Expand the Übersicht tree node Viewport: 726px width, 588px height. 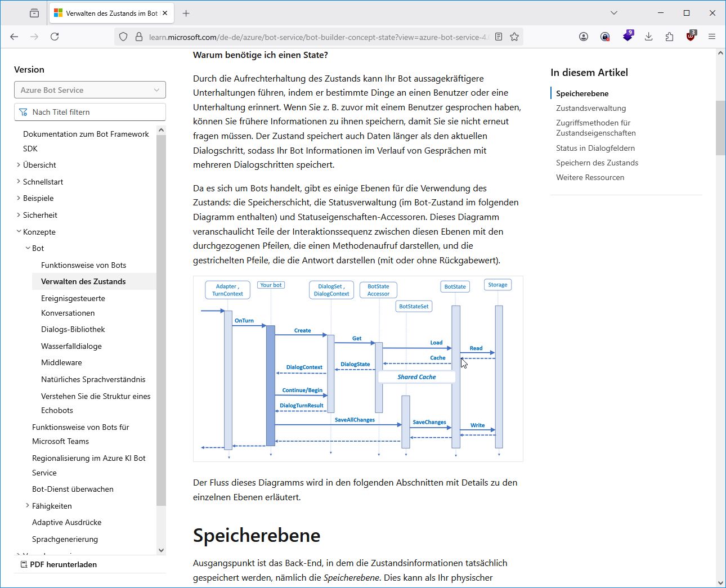(x=19, y=165)
